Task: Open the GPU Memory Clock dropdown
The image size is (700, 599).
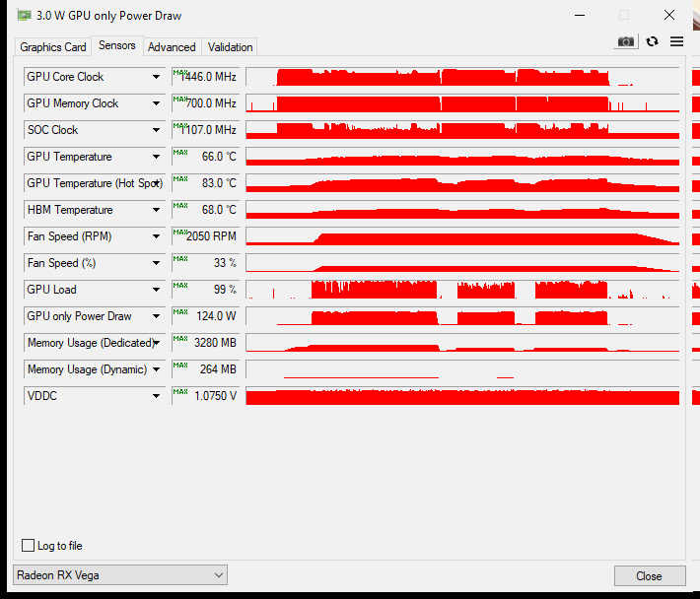Action: click(156, 103)
